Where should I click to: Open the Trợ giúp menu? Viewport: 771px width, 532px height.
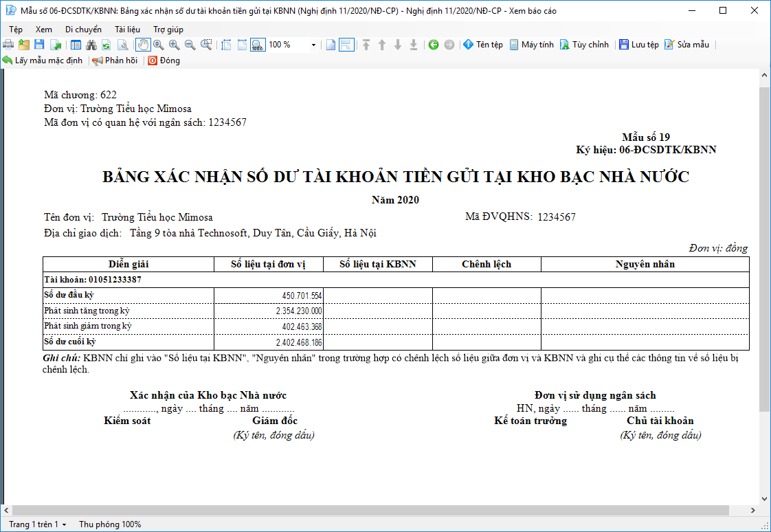point(168,30)
